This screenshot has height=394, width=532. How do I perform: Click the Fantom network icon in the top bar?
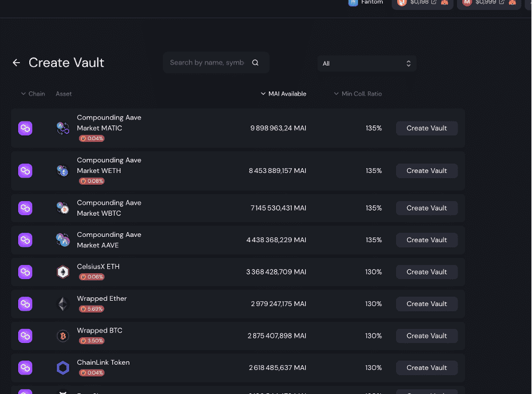(x=353, y=2)
